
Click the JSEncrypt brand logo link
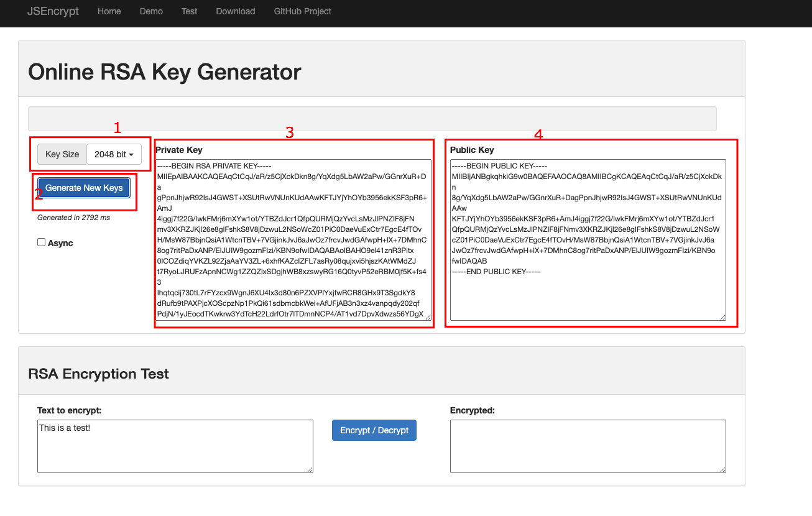tap(53, 11)
